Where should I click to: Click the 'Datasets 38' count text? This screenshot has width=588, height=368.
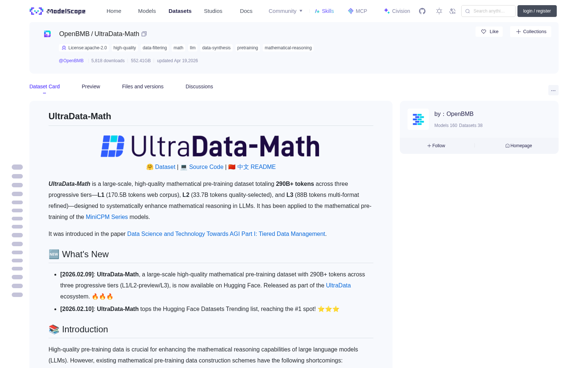471,125
